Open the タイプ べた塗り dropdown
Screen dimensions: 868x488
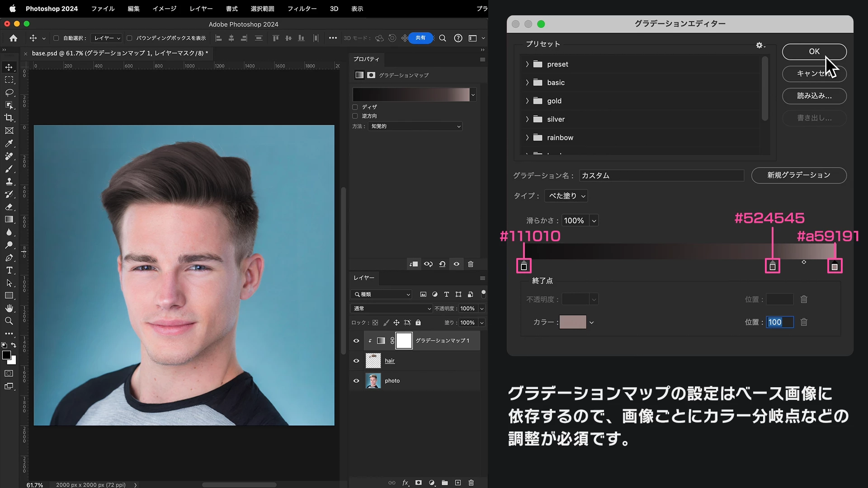tap(566, 196)
